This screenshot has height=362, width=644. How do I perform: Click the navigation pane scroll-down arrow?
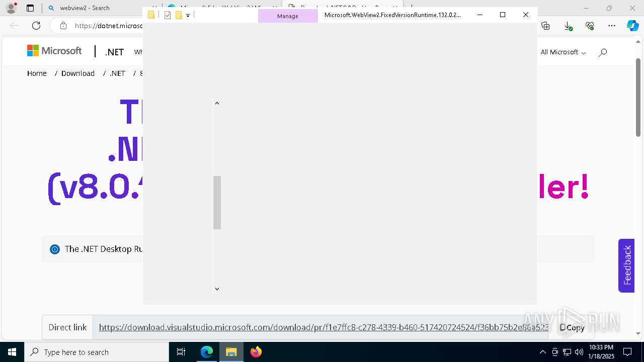217,289
